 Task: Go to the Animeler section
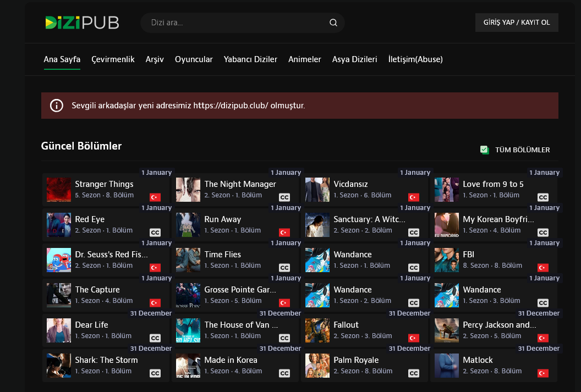[x=305, y=59]
